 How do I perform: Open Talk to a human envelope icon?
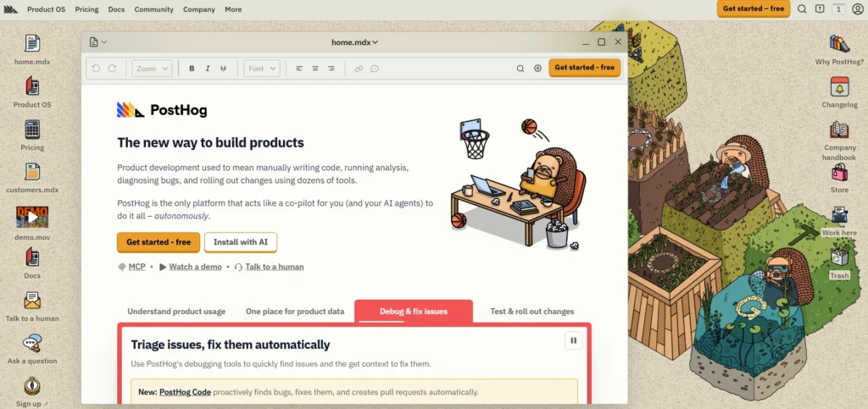pyautogui.click(x=32, y=301)
